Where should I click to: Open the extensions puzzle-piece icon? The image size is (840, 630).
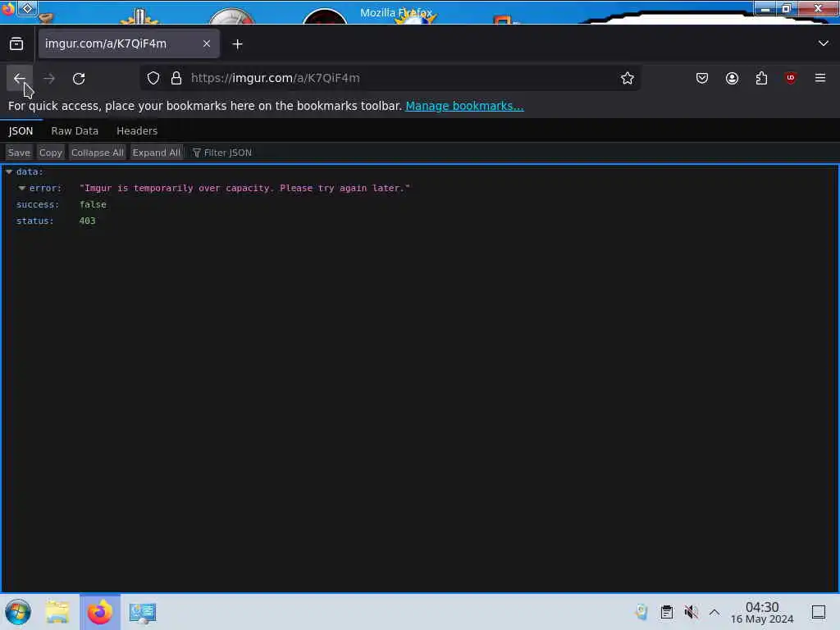pos(761,78)
